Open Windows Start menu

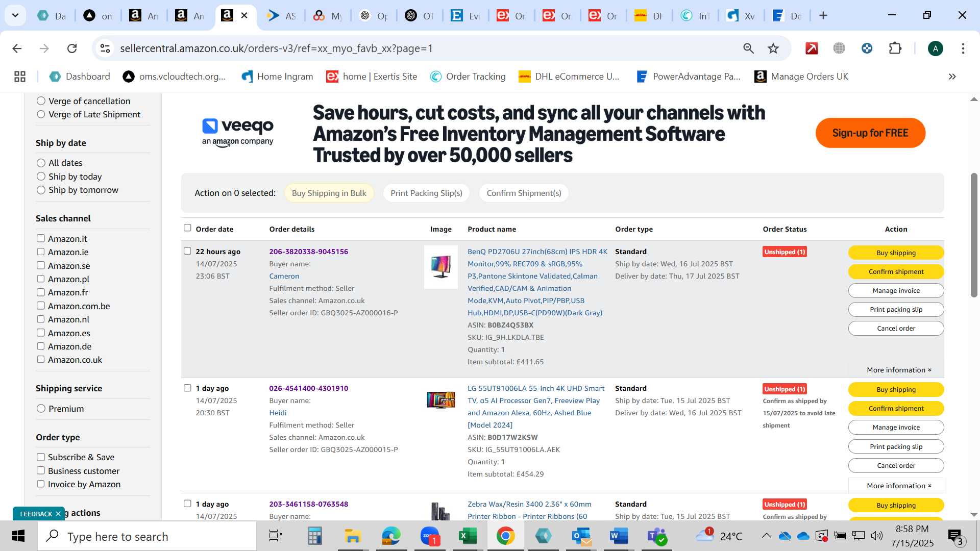(x=18, y=537)
